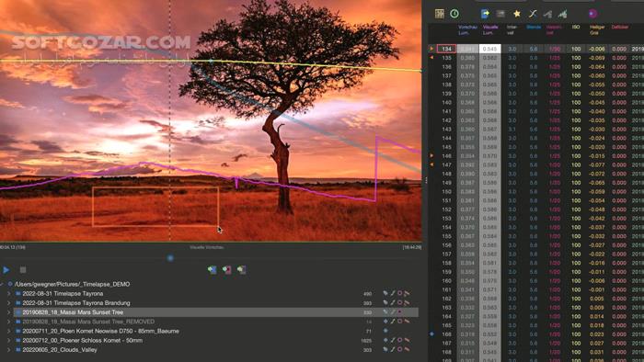
Task: Click the first of three preview export icons
Action: pos(212,270)
